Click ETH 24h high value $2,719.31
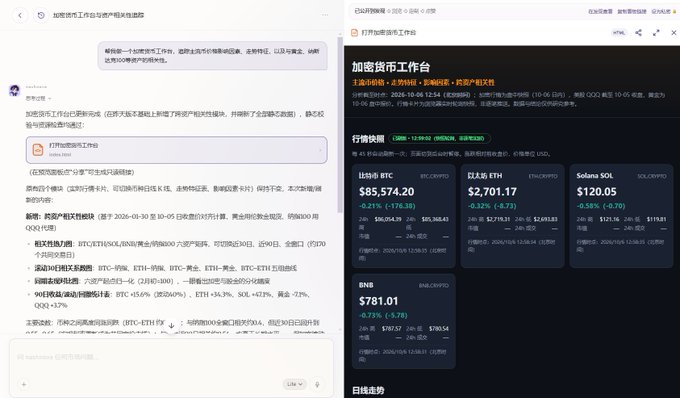 click(498, 219)
